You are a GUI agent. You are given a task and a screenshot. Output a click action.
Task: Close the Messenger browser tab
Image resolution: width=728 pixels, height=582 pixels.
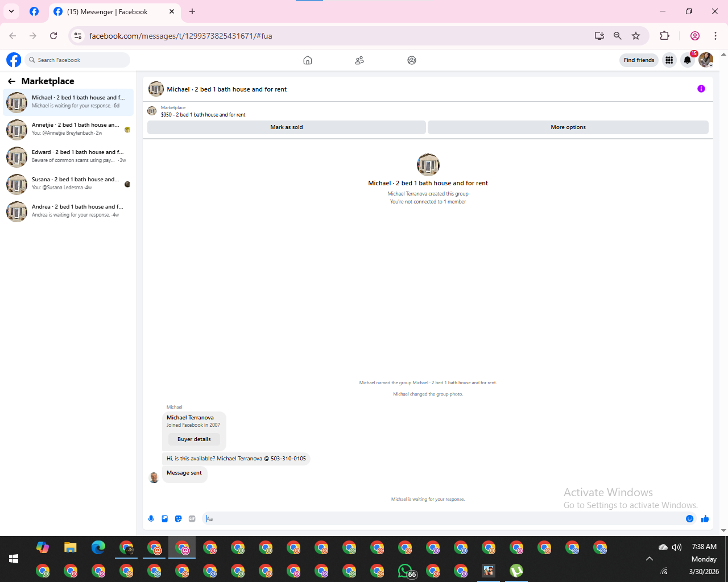pos(172,11)
